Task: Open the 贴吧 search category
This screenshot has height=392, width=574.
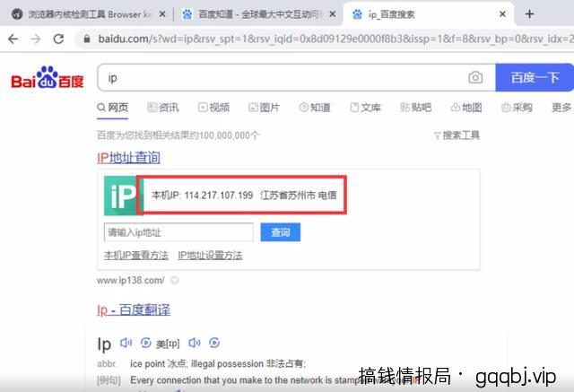Action: pos(416,108)
